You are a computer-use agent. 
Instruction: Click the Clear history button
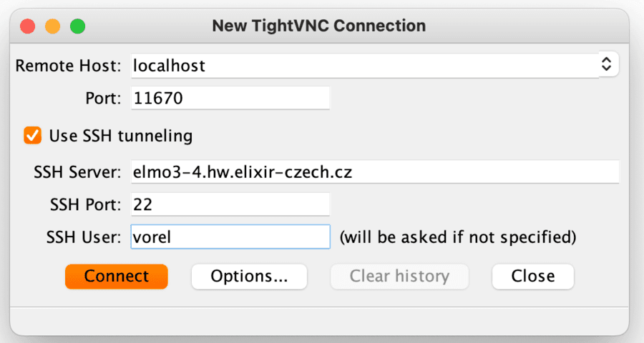pyautogui.click(x=399, y=276)
